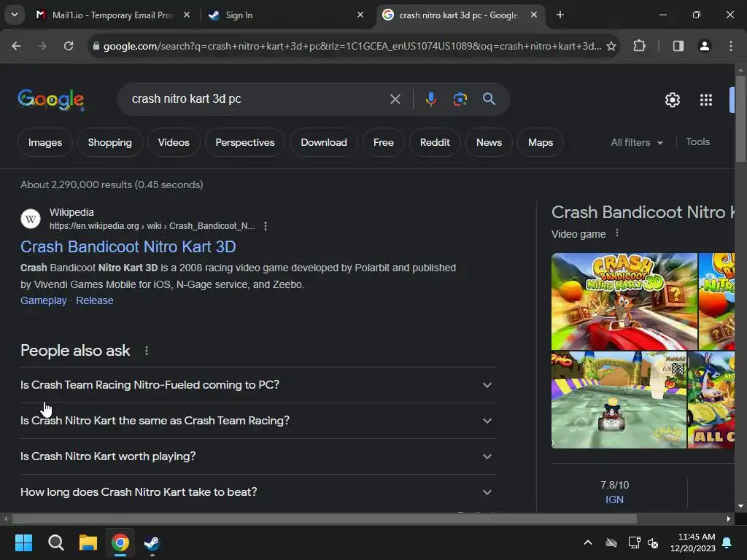Apply the Download filter chip
The height and width of the screenshot is (560, 747).
pos(324,142)
